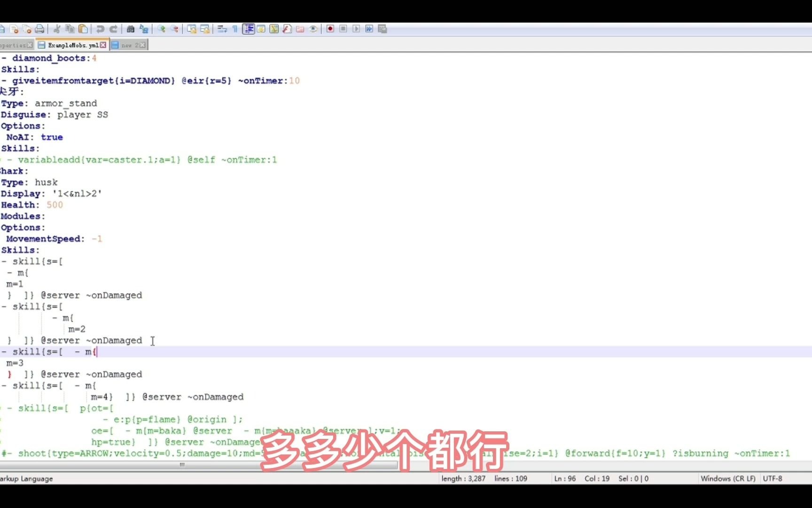Start recording a macro
812x508 pixels.
pos(330,29)
